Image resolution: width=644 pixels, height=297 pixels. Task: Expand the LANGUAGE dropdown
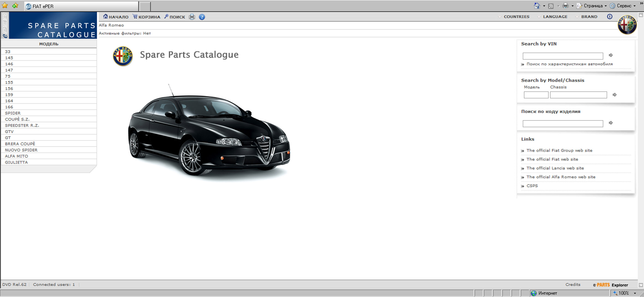coord(555,17)
